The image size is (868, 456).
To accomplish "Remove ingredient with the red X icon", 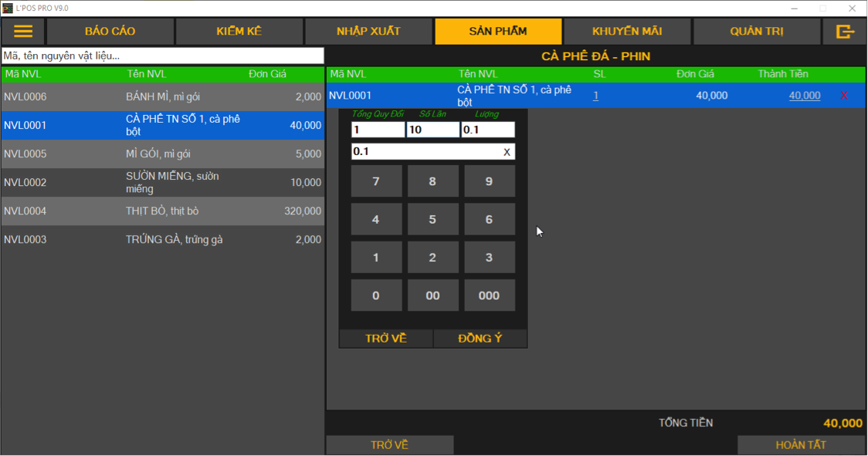I will [x=844, y=96].
